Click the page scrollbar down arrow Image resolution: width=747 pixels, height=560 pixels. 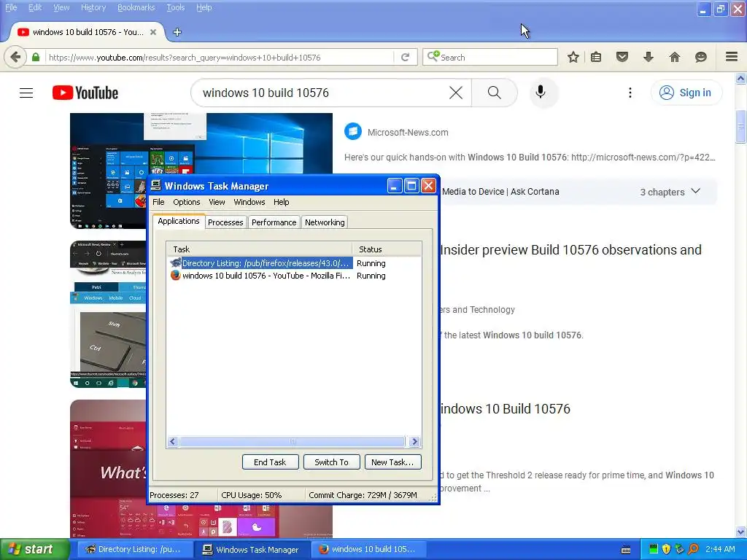[x=740, y=532]
